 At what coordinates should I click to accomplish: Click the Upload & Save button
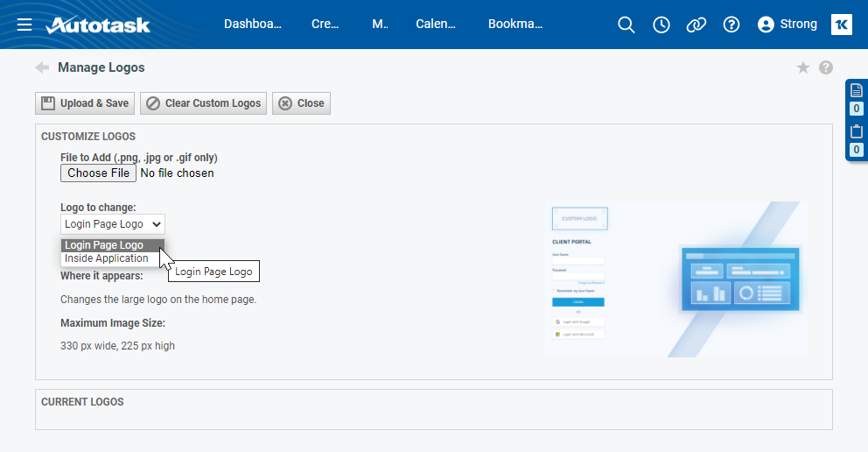(x=85, y=103)
